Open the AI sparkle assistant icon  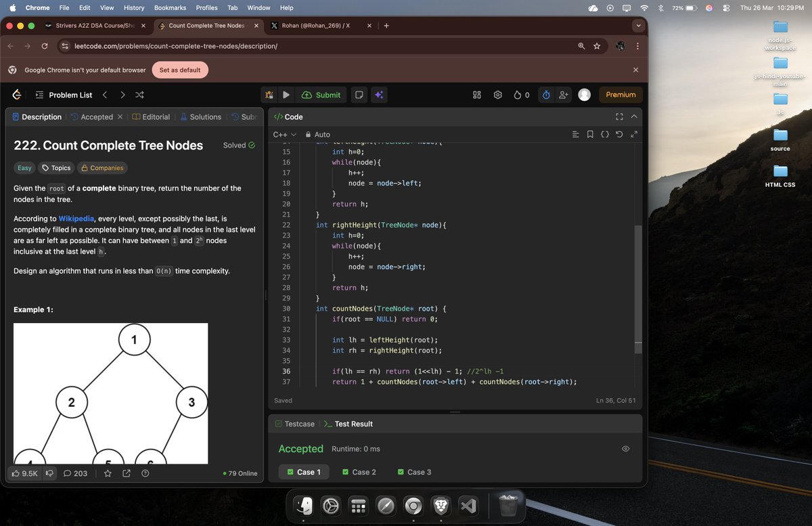pos(379,95)
